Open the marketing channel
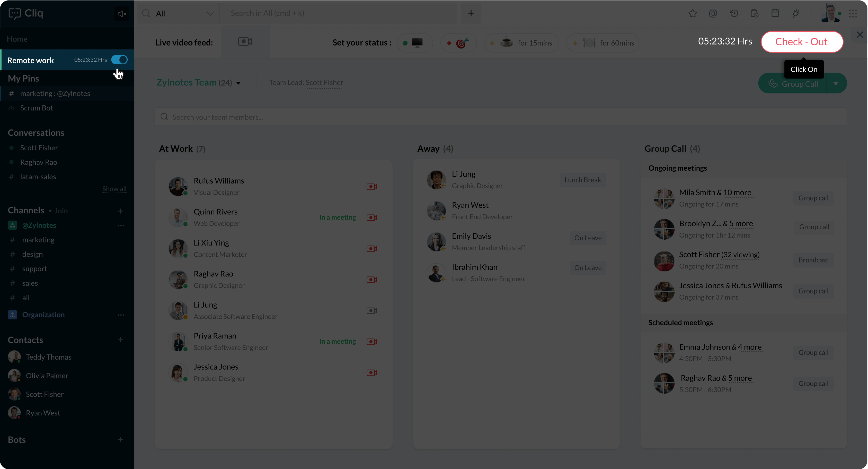The width and height of the screenshot is (868, 469). [38, 240]
